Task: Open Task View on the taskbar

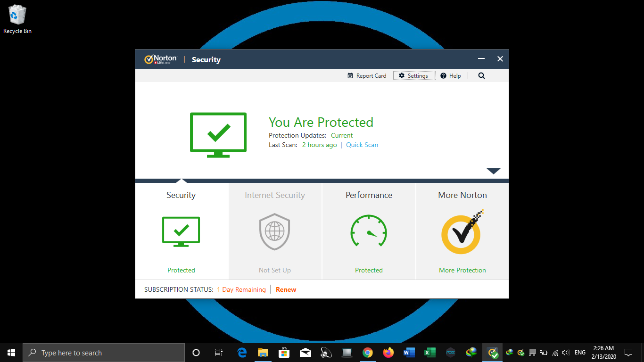Action: (219, 353)
